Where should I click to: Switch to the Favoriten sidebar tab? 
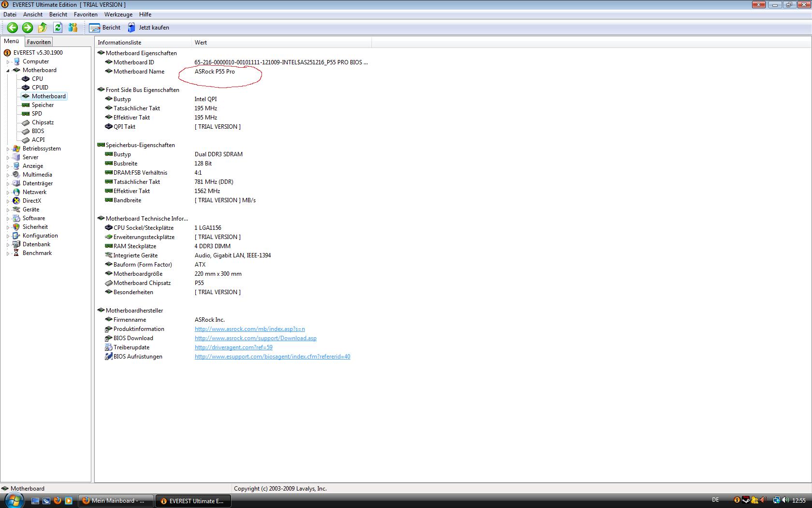(39, 42)
